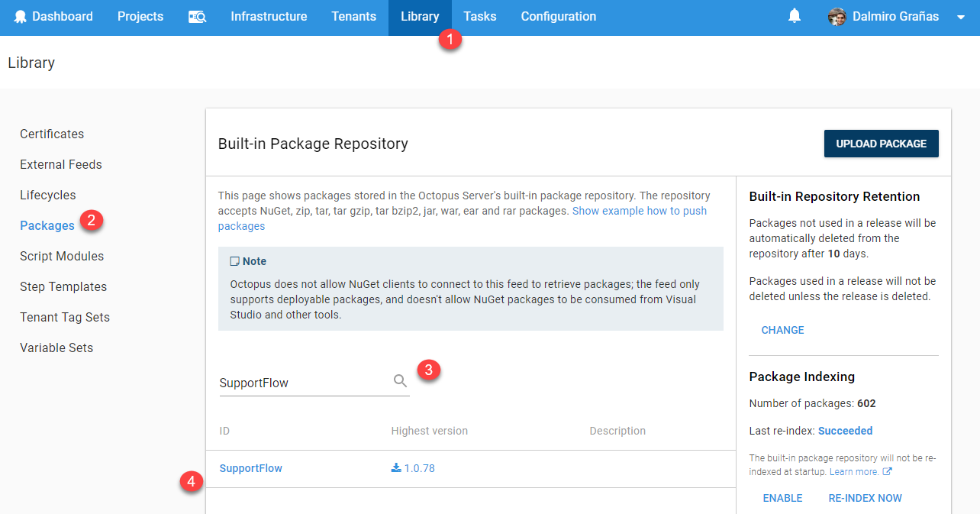Click the 'Package Indexing' heading
This screenshot has width=980, height=514.
[802, 377]
